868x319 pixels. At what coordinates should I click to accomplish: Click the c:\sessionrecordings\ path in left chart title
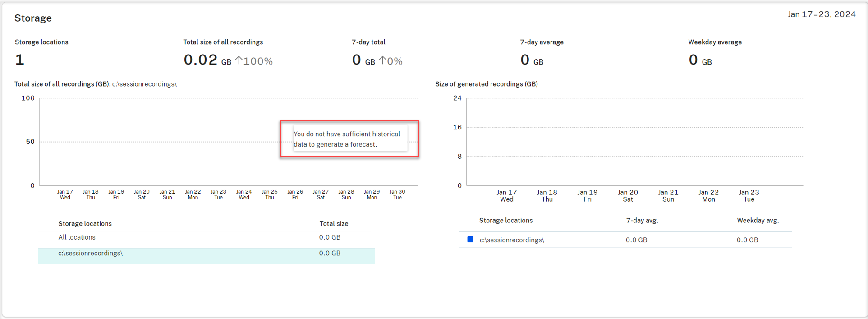[x=144, y=84]
